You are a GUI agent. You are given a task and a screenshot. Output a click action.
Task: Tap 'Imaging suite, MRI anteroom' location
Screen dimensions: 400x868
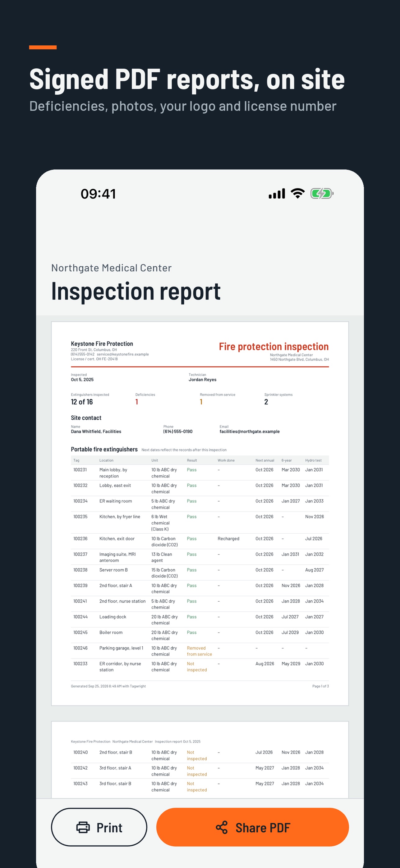[x=117, y=557]
